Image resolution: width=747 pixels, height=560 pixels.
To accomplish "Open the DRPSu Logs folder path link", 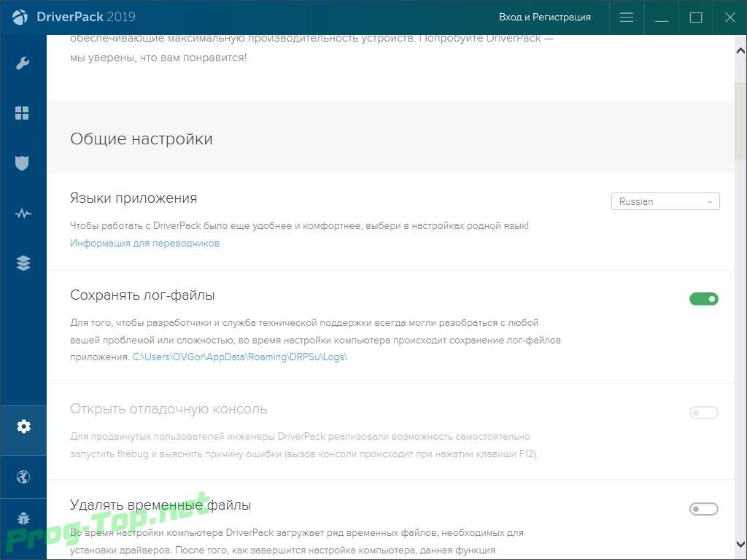I will [x=240, y=357].
